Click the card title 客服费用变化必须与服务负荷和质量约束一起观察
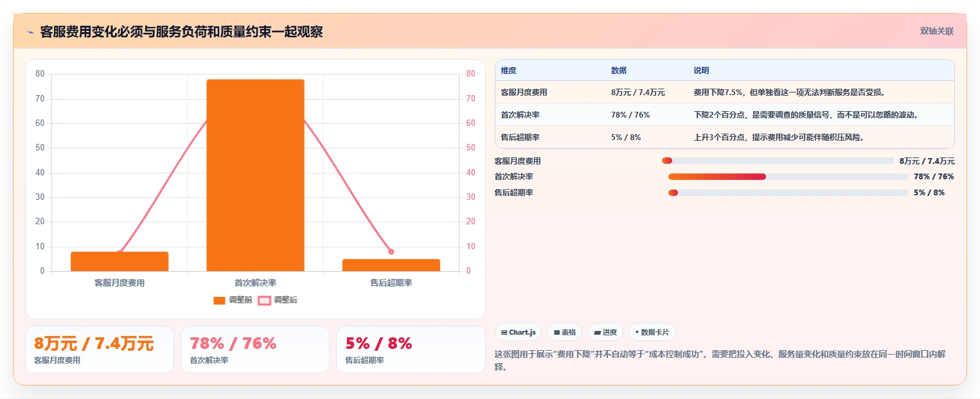Viewport: 980px width, 399px height. [x=181, y=32]
